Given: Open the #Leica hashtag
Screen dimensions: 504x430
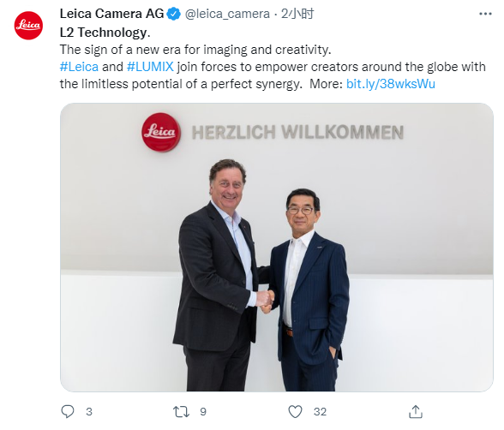Looking at the screenshot, I should point(79,67).
